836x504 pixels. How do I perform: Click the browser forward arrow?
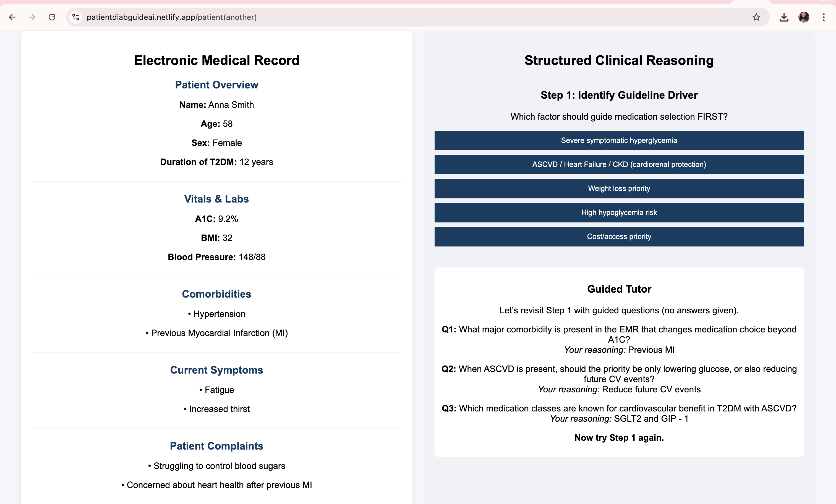click(x=32, y=17)
